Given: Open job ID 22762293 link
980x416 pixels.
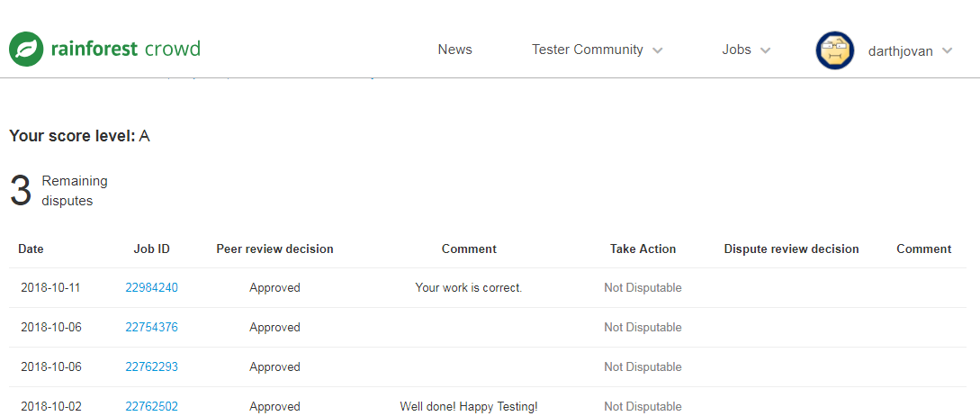Looking at the screenshot, I should (152, 366).
